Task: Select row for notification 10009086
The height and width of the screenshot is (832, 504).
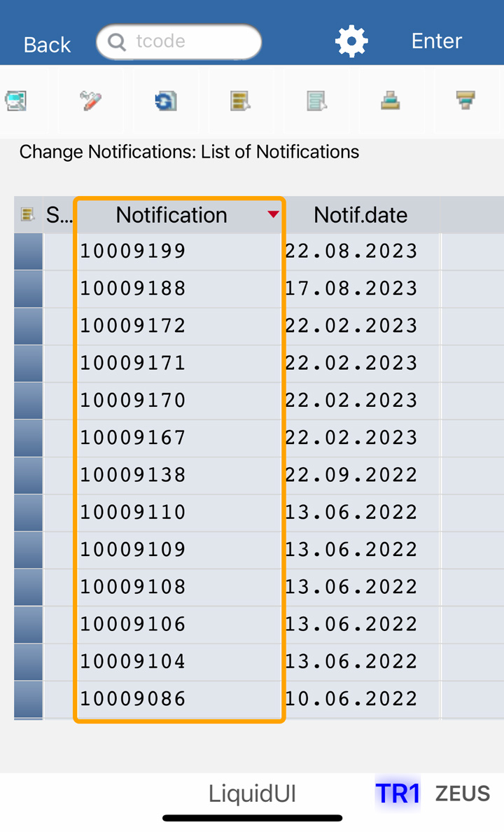Action: (x=28, y=699)
